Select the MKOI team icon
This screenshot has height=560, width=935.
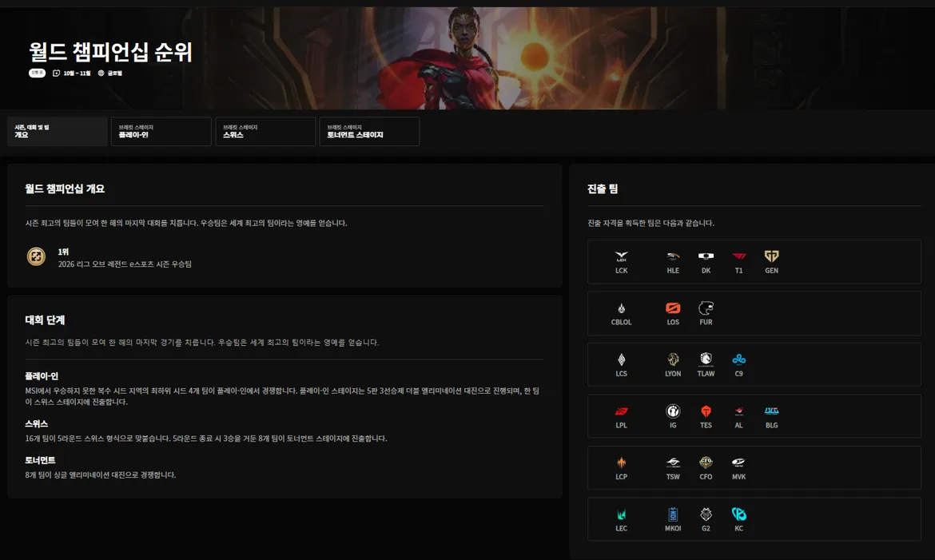tap(673, 514)
